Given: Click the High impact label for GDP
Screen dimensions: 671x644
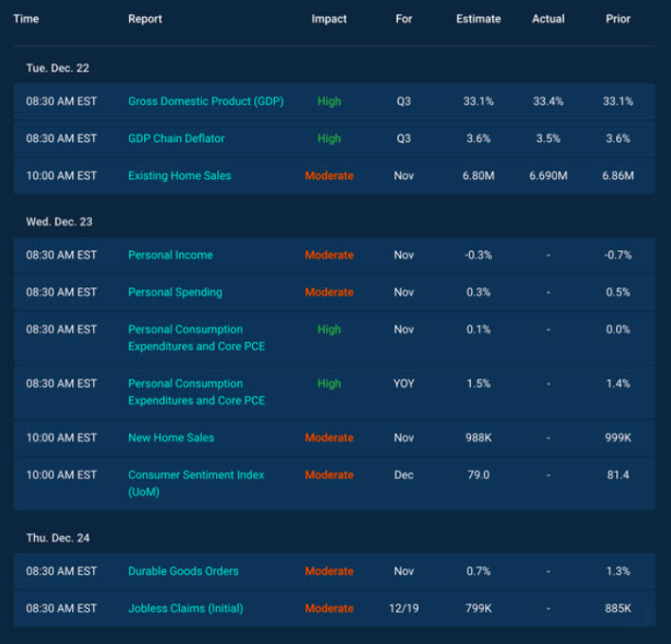Looking at the screenshot, I should [x=329, y=101].
